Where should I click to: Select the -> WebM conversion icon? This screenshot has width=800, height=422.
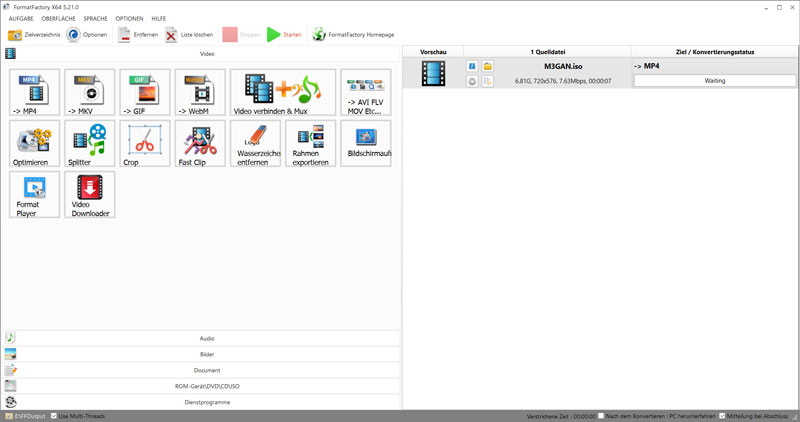pyautogui.click(x=199, y=92)
